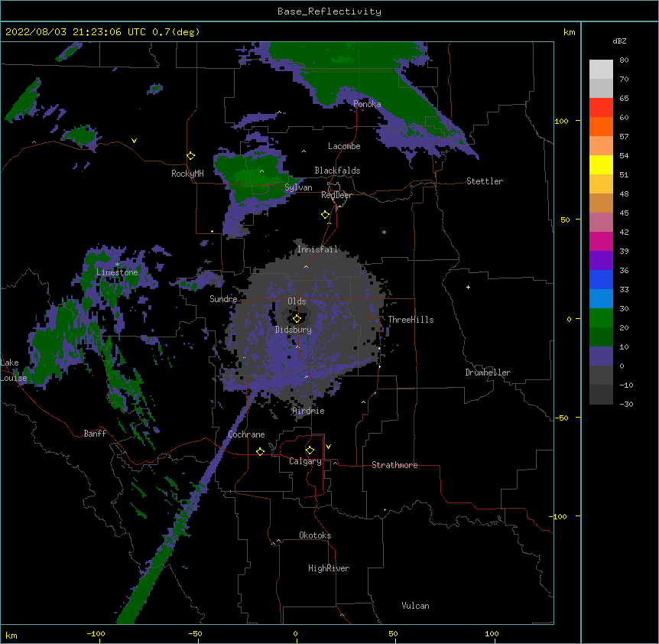
Task: Select the slate purple 10-0 dBZ legend swatch
Action: (x=601, y=356)
